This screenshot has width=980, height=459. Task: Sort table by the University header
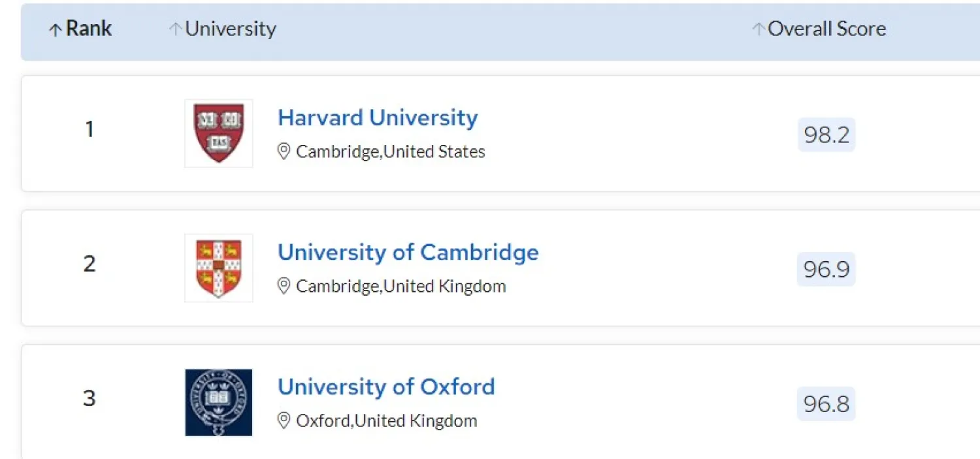click(x=231, y=29)
